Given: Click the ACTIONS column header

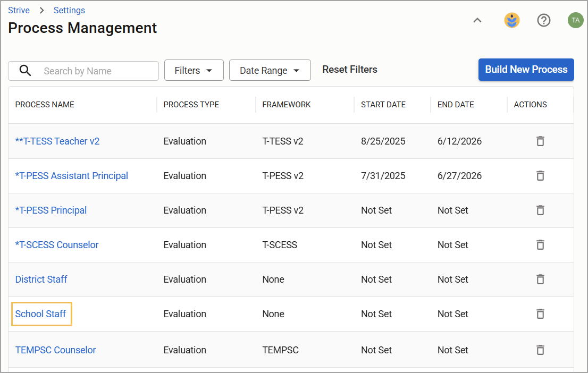Looking at the screenshot, I should coord(530,105).
